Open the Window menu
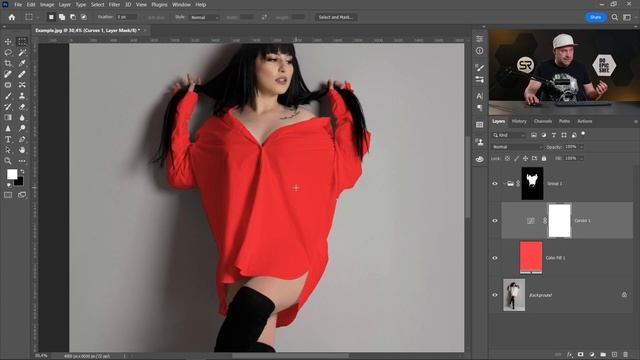The height and width of the screenshot is (360, 640). point(181,4)
